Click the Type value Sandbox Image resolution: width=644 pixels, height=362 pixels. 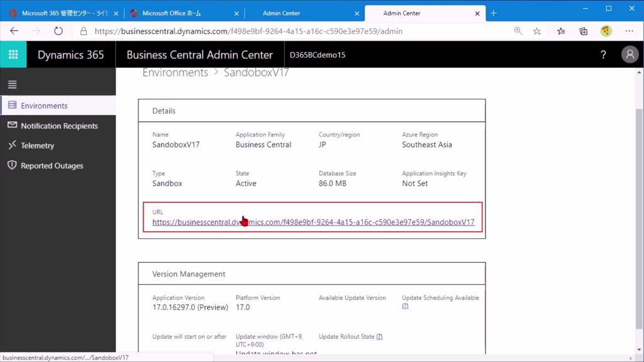(x=167, y=184)
